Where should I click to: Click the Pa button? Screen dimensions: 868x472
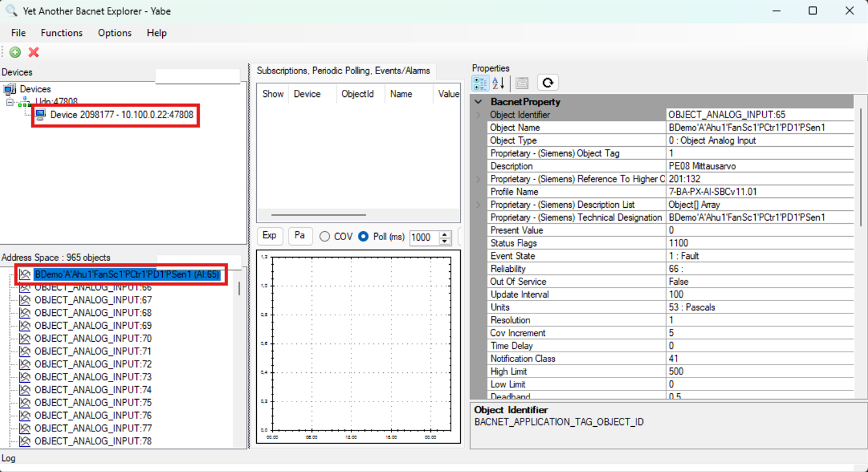pos(300,236)
